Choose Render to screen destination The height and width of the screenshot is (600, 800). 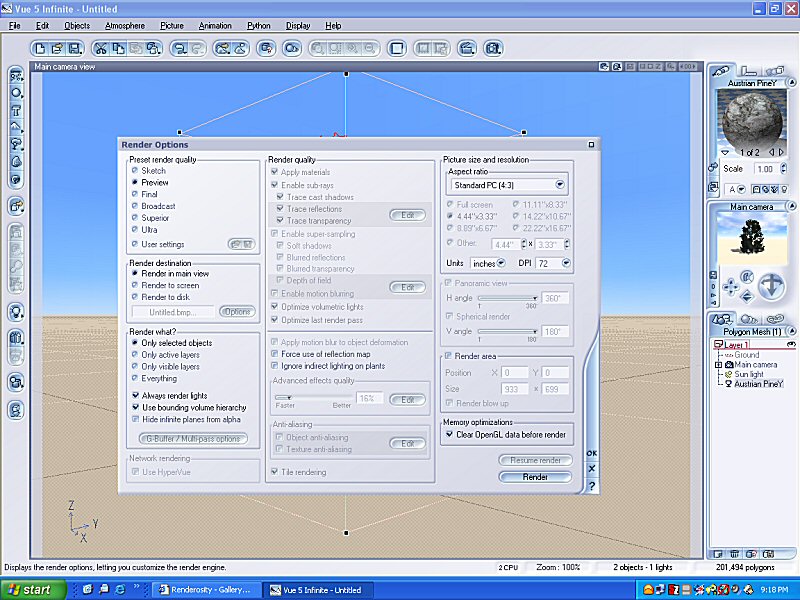[x=135, y=285]
